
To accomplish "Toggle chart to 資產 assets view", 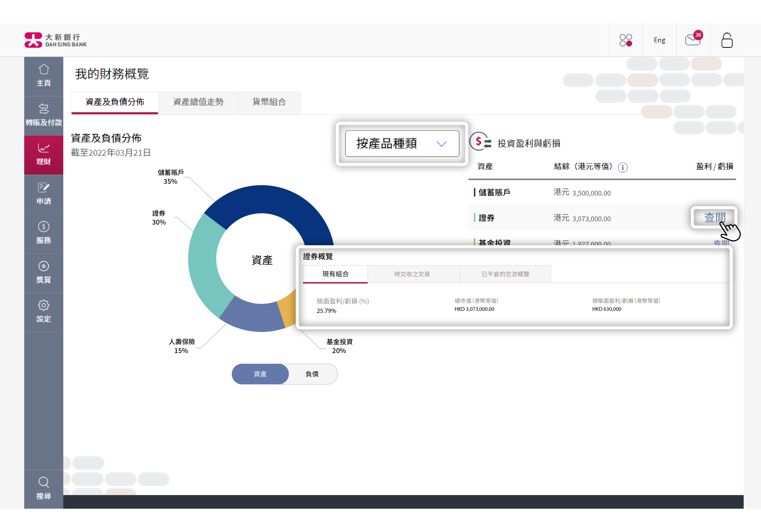I will tap(260, 374).
